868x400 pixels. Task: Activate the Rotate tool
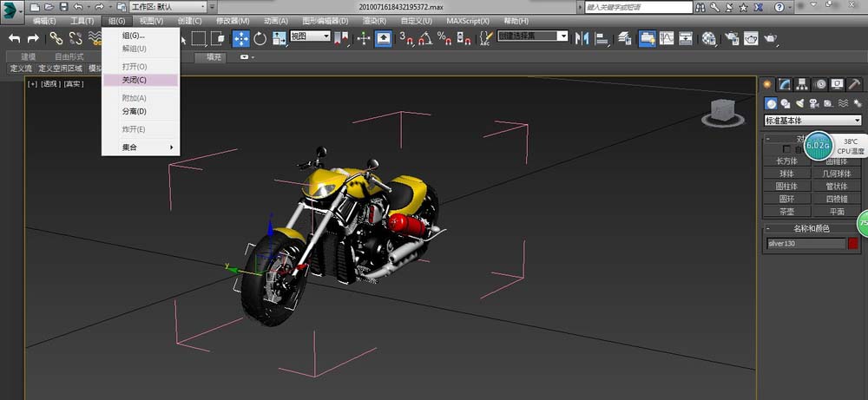point(260,38)
